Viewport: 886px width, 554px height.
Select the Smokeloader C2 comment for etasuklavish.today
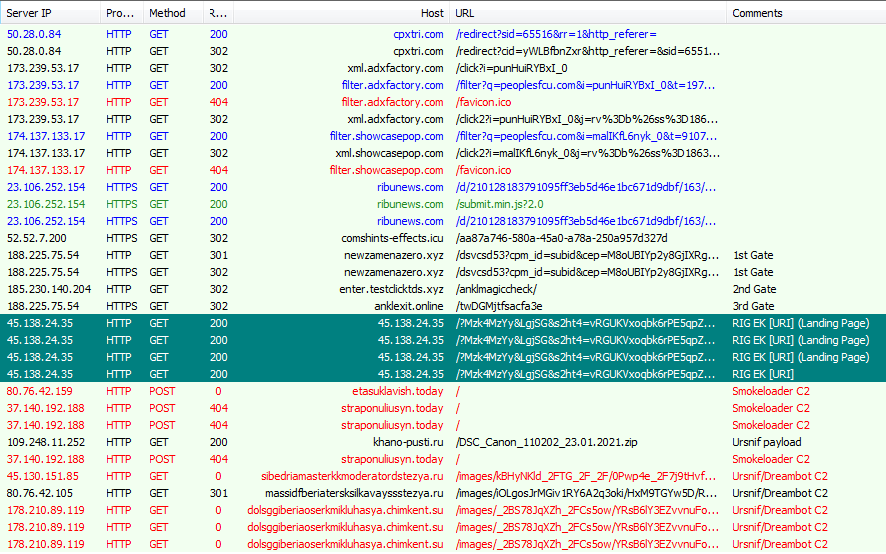click(x=771, y=391)
